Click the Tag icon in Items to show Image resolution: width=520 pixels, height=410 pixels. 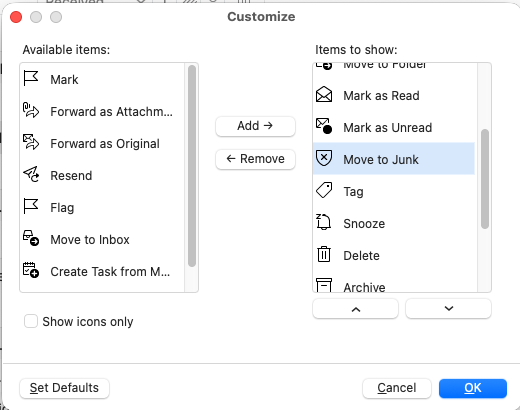coord(324,190)
